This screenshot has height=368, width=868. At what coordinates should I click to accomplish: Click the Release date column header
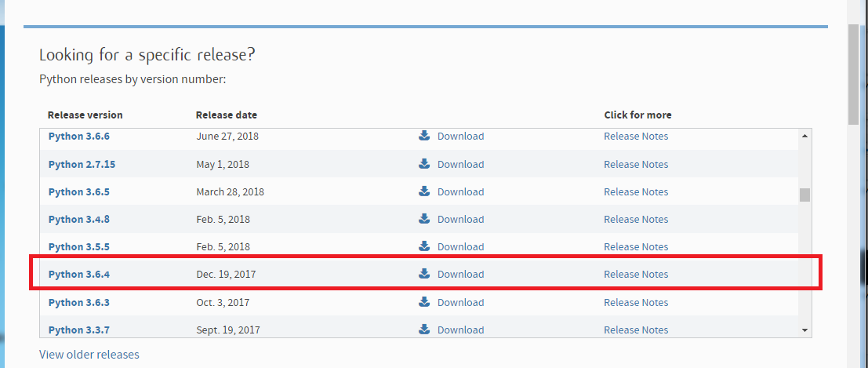click(x=227, y=115)
